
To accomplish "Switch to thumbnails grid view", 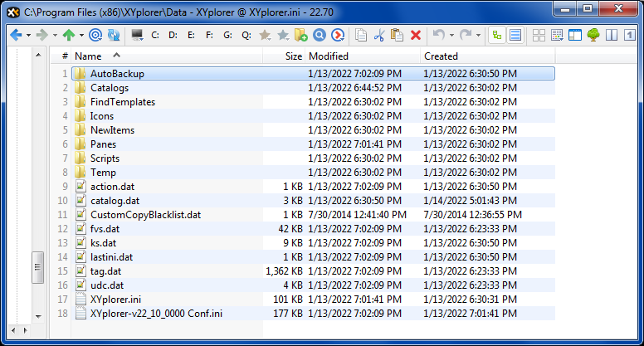I will [539, 35].
